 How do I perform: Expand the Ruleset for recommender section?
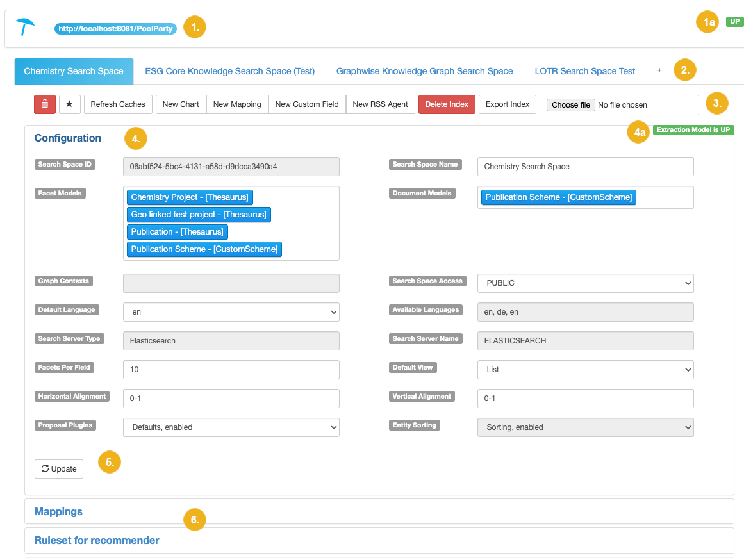tap(97, 540)
